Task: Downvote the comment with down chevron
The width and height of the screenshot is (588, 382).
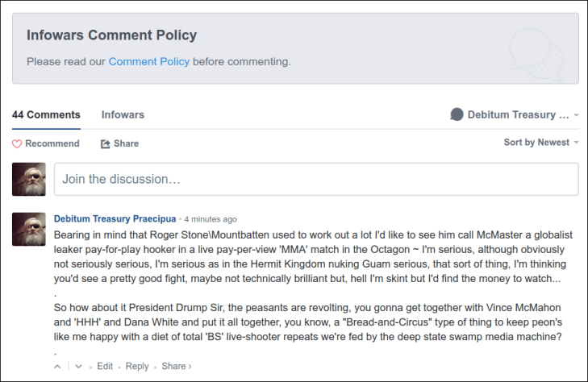Action: pyautogui.click(x=78, y=367)
